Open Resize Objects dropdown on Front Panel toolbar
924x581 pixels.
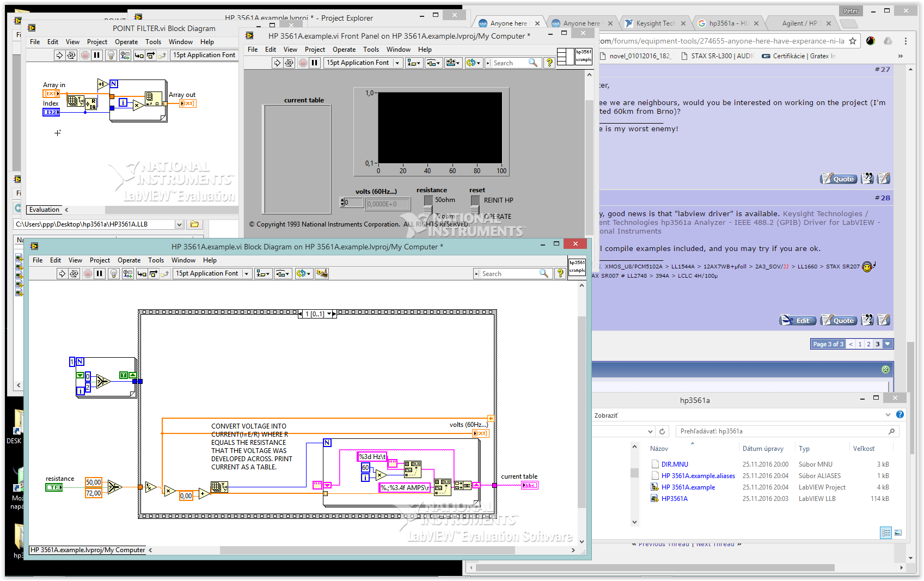[453, 63]
